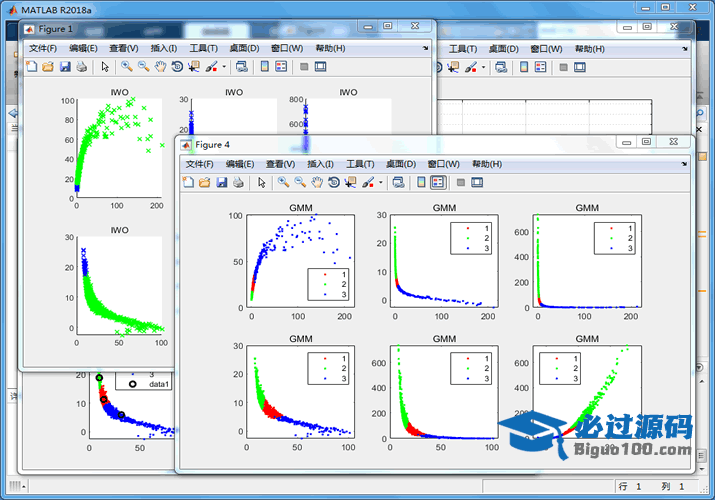Activate Pan hand tool in Figure 4

pos(317,182)
